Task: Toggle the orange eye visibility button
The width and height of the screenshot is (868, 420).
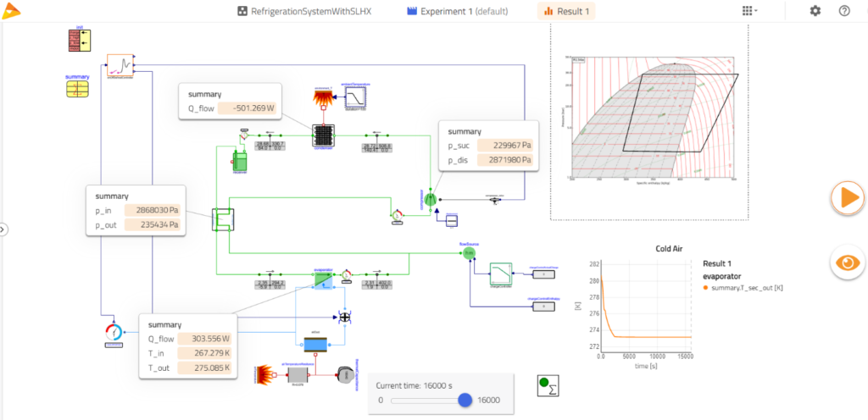Action: pyautogui.click(x=848, y=262)
